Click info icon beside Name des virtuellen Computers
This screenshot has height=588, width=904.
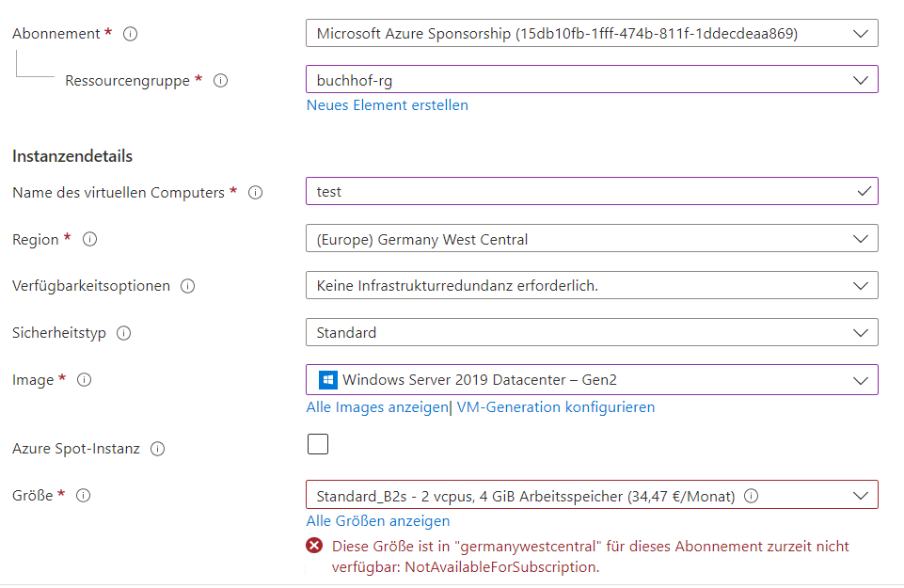click(256, 193)
